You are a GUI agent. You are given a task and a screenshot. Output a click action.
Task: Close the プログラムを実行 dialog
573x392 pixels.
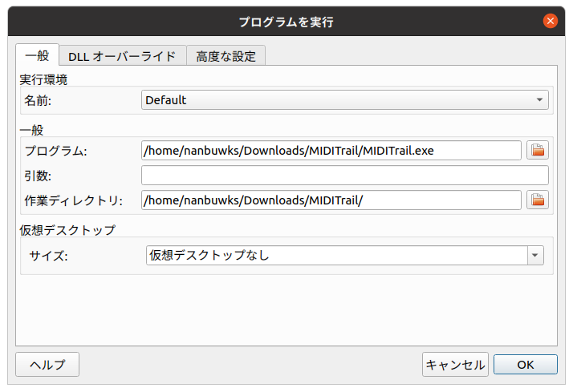tap(550, 21)
